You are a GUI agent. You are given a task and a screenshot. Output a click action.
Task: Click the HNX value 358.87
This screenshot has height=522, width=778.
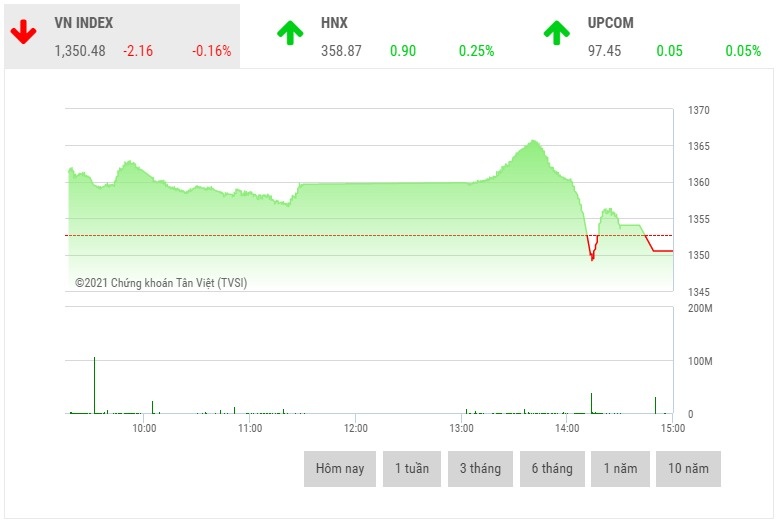pos(341,51)
